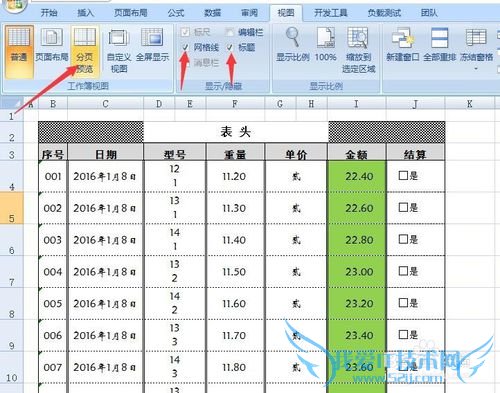Click the 表 头 title cell

(x=236, y=132)
